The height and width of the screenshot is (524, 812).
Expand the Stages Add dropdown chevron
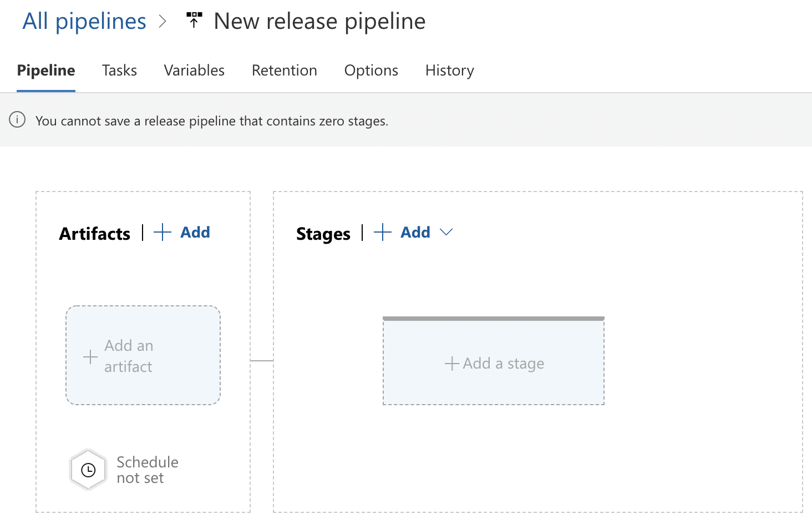[x=446, y=232]
